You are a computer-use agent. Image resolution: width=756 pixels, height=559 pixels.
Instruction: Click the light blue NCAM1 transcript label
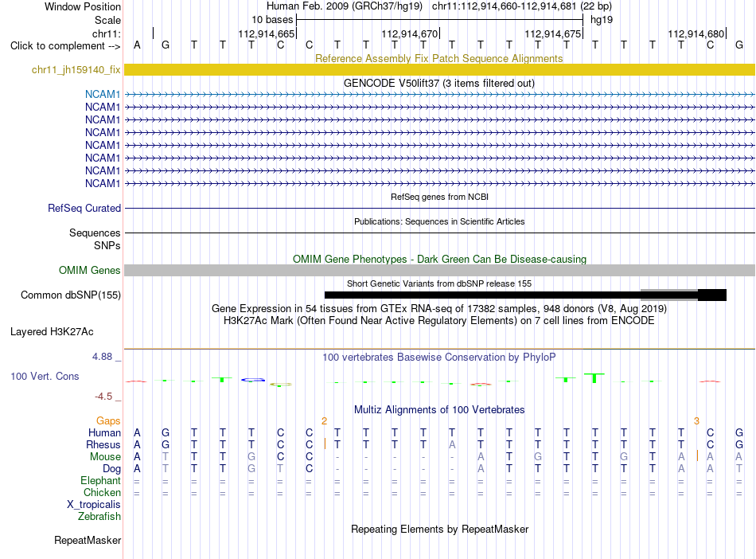pyautogui.click(x=103, y=94)
